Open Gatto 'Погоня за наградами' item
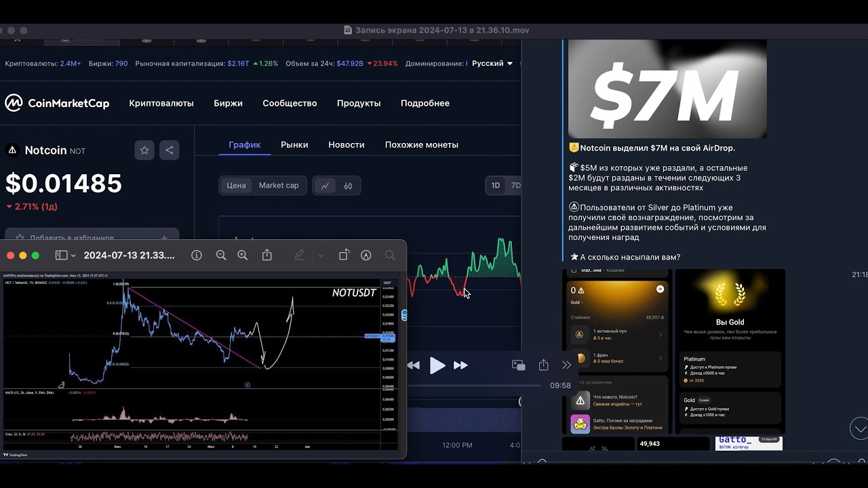The height and width of the screenshot is (488, 868). click(617, 424)
